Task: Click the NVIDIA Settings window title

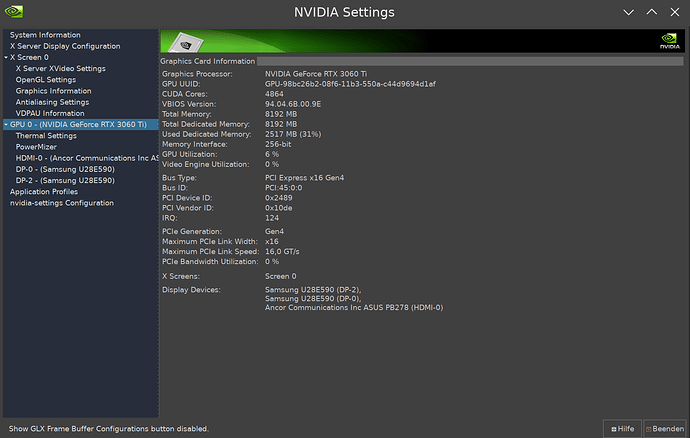Action: [x=344, y=12]
